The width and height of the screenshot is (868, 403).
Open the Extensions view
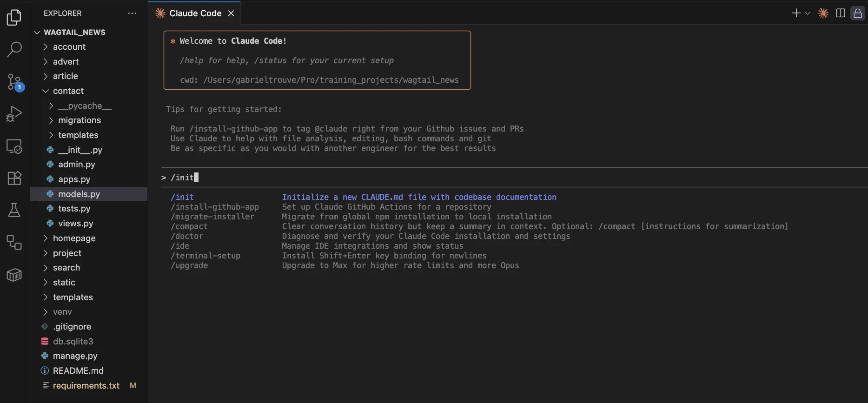point(14,178)
